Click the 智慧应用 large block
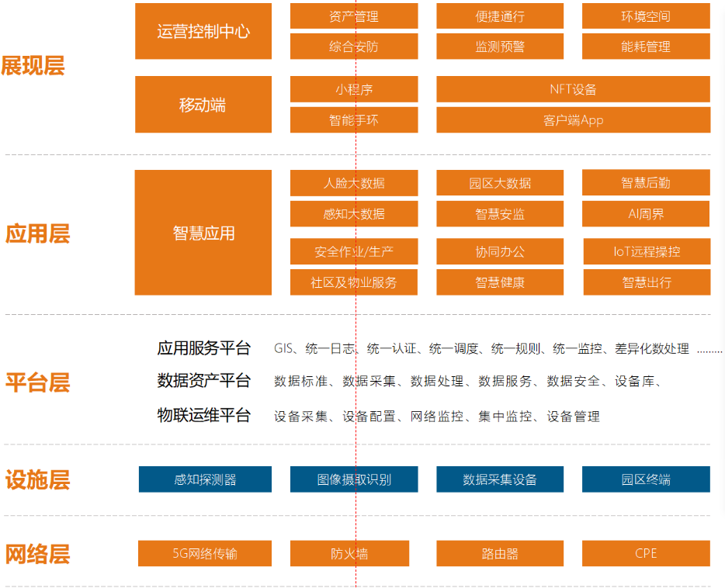725x588 pixels. click(x=203, y=233)
